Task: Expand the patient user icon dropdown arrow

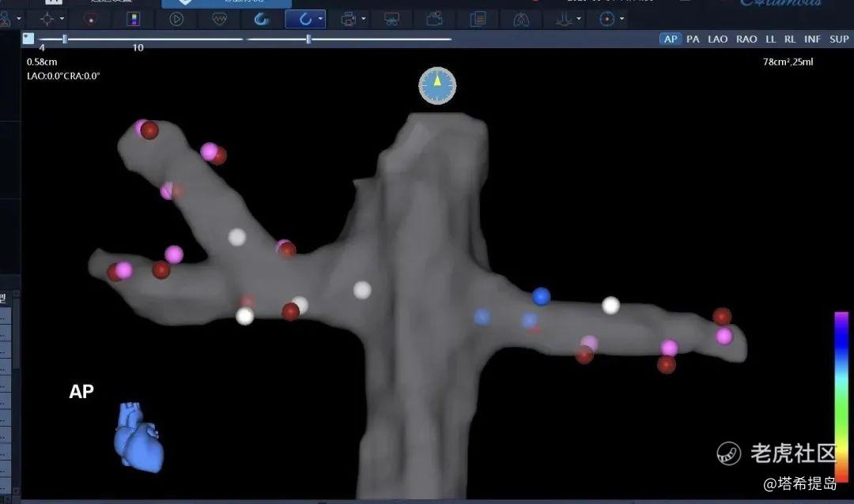Action: coord(19,19)
